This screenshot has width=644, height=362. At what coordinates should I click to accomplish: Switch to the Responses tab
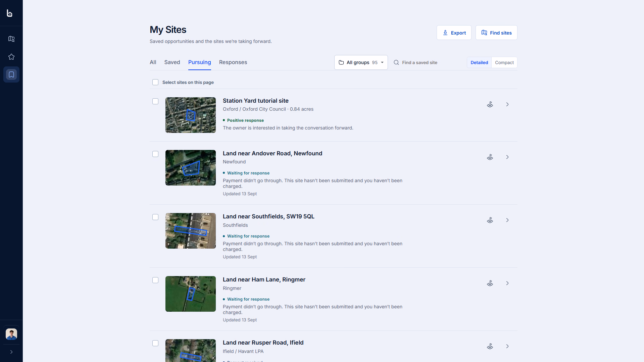coord(233,62)
